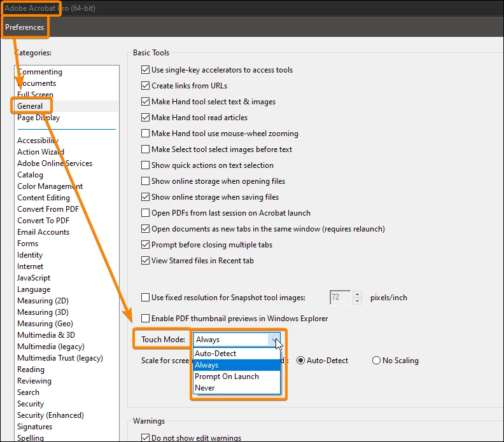
Task: Select the Auto-Detect scaling radio button
Action: 300,361
